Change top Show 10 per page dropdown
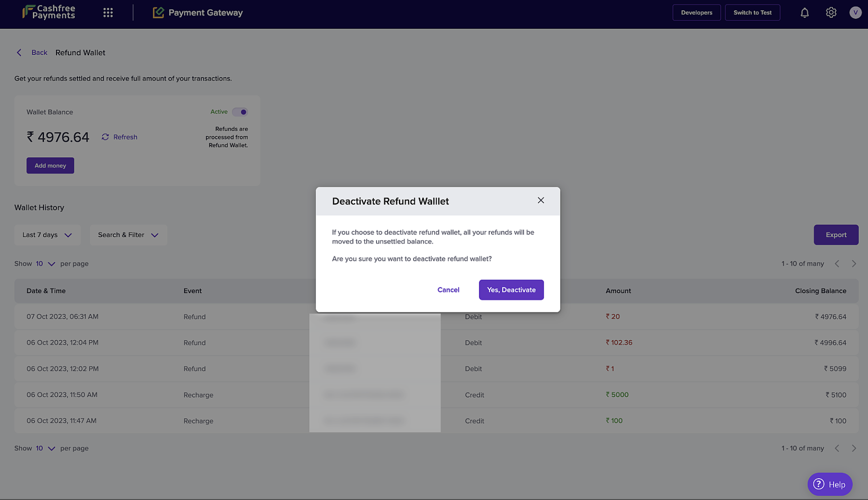The image size is (868, 500). [45, 264]
